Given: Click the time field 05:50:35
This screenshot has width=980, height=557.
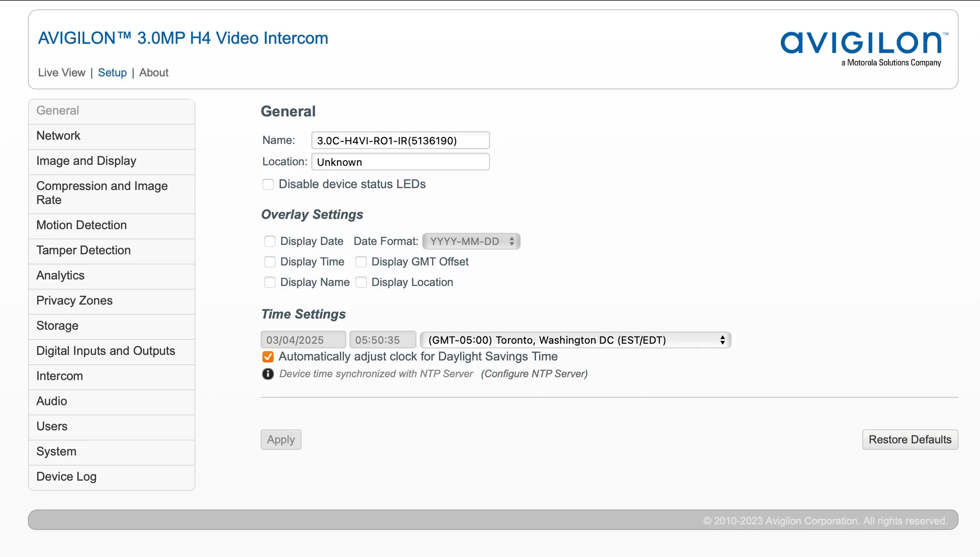Looking at the screenshot, I should pyautogui.click(x=383, y=340).
